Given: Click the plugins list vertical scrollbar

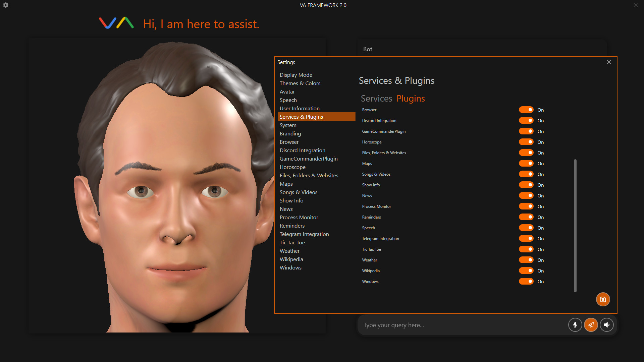Looking at the screenshot, I should [x=575, y=225].
